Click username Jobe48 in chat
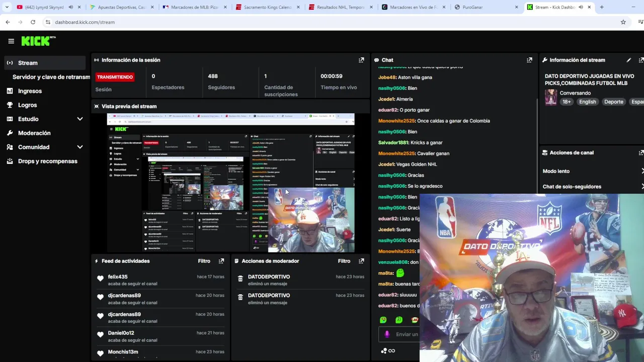Screen dimensions: 644x362 tap(387, 77)
